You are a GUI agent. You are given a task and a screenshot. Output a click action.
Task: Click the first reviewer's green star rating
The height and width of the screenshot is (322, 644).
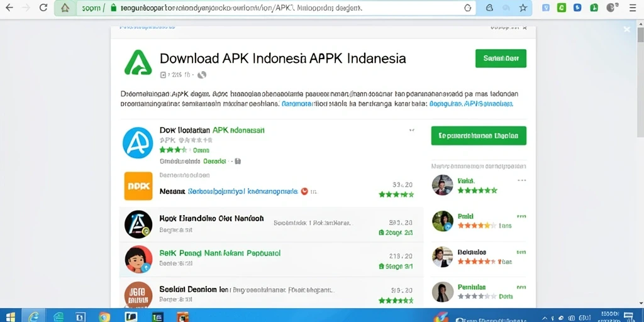(477, 191)
